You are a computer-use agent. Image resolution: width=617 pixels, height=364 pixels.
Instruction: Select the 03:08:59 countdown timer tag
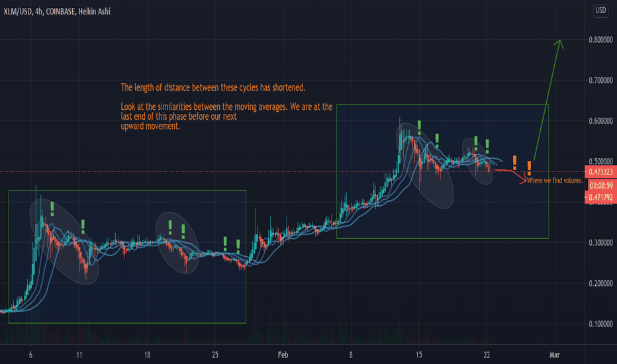[601, 185]
